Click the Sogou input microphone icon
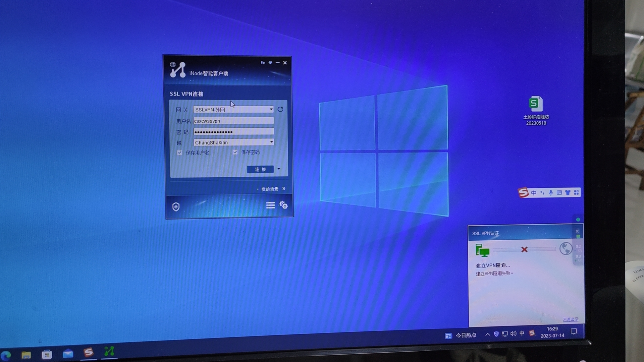Image resolution: width=644 pixels, height=362 pixels. [550, 192]
